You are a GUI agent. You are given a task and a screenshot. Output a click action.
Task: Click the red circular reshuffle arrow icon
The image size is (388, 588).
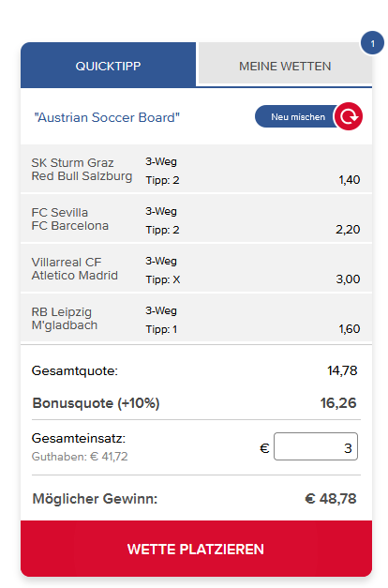click(349, 116)
